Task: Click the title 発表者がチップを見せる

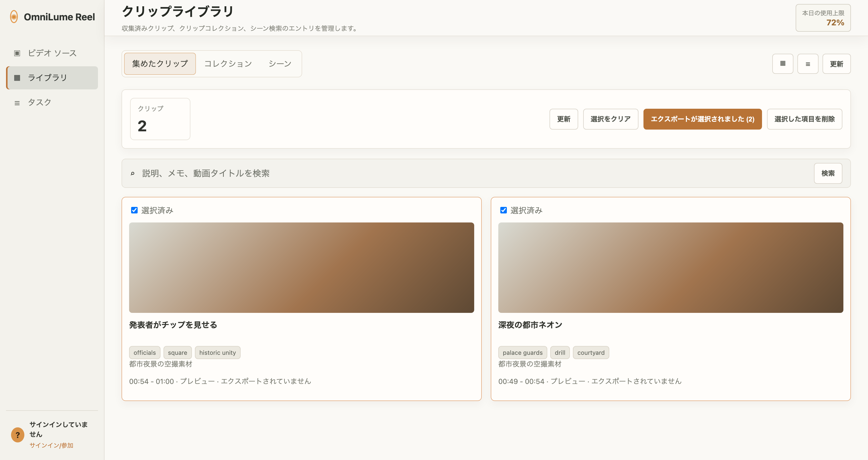Action: (173, 325)
